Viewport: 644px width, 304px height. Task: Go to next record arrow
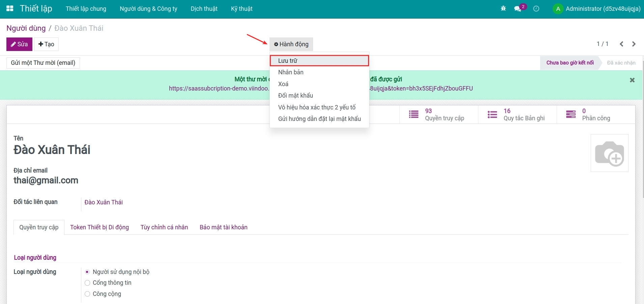click(x=634, y=44)
